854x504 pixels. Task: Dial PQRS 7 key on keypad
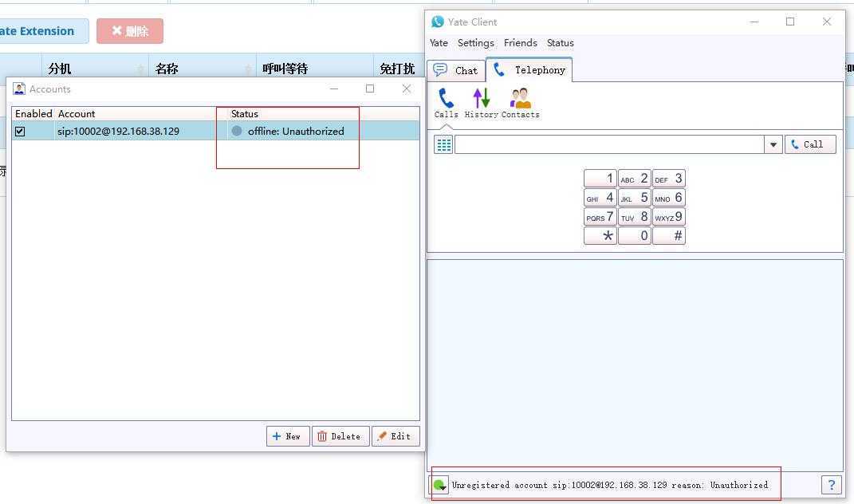click(x=600, y=217)
